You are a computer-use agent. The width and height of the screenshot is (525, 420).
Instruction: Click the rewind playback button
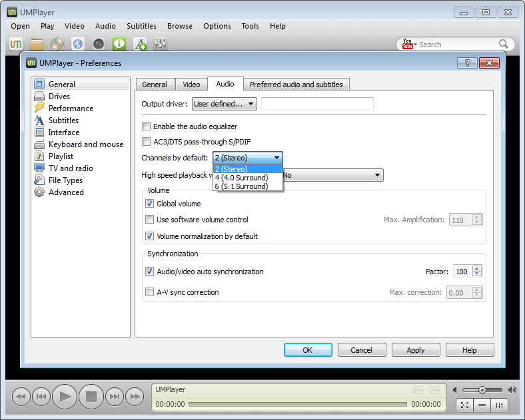tap(21, 397)
